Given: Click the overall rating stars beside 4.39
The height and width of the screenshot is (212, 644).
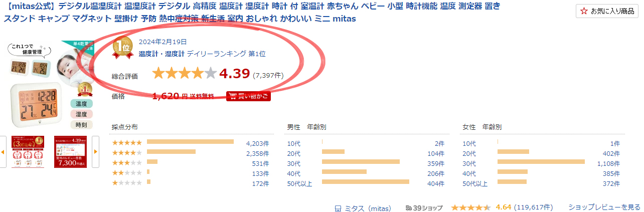Looking at the screenshot, I should 184,74.
